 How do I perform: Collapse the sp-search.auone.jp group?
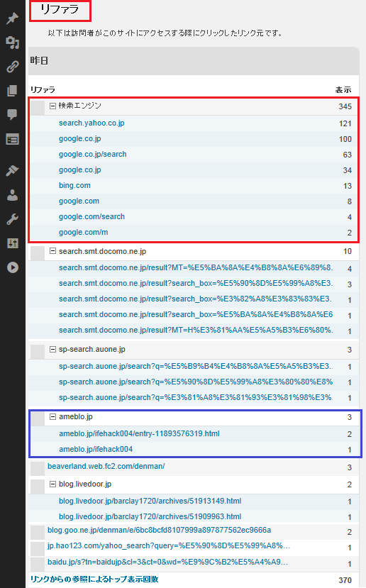(x=53, y=349)
